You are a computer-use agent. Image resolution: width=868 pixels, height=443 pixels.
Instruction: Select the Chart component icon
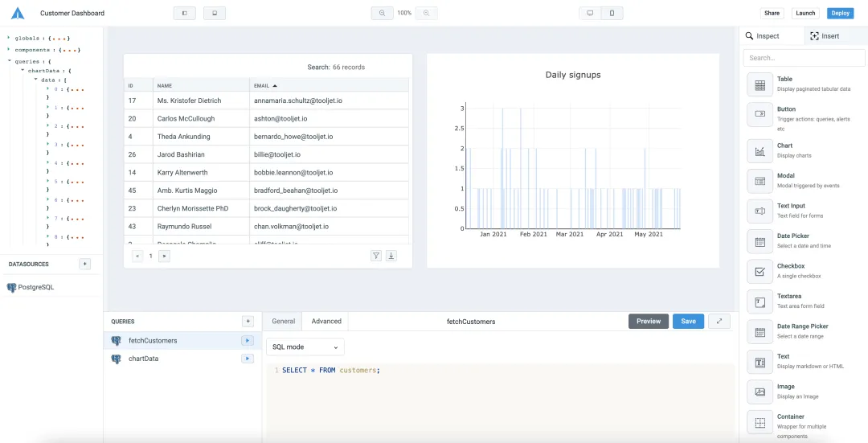click(760, 150)
